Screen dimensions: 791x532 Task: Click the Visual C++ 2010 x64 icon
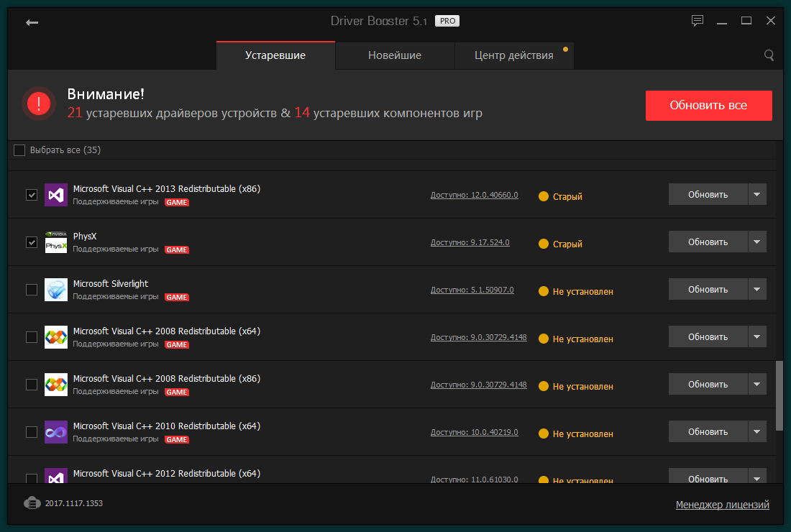click(56, 432)
